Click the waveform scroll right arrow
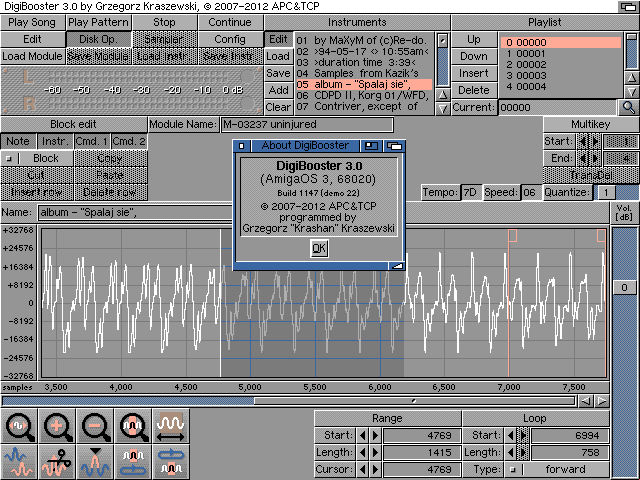 pos(602,401)
